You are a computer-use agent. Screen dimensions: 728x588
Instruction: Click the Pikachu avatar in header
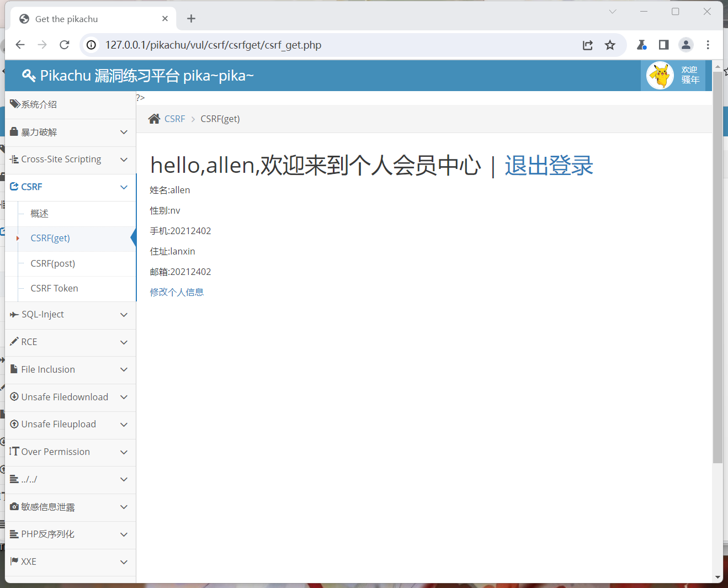660,76
